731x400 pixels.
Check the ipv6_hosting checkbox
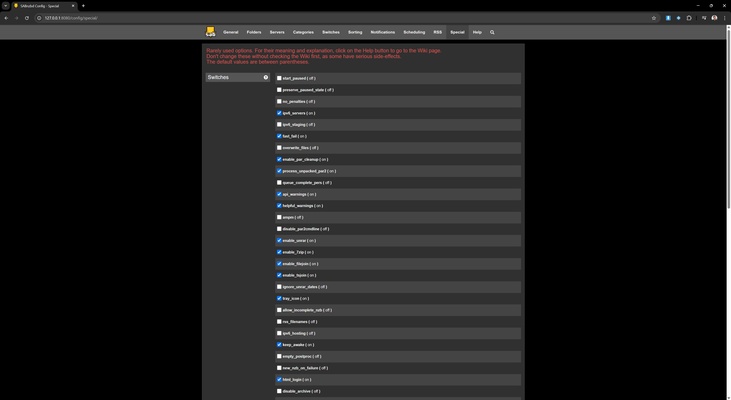[x=279, y=333]
